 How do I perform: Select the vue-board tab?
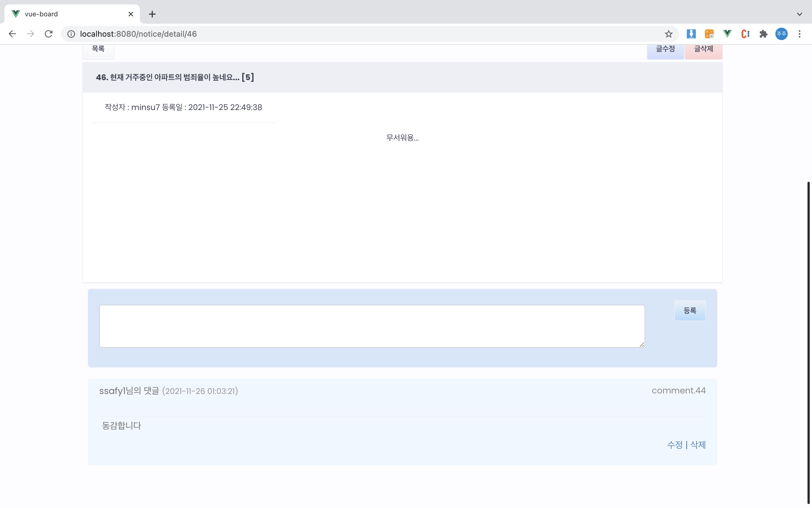point(72,14)
